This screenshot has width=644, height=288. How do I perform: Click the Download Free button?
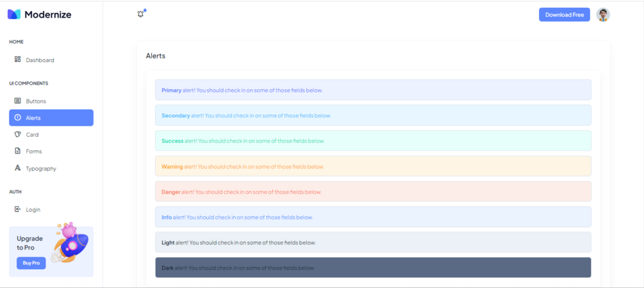[x=565, y=14]
